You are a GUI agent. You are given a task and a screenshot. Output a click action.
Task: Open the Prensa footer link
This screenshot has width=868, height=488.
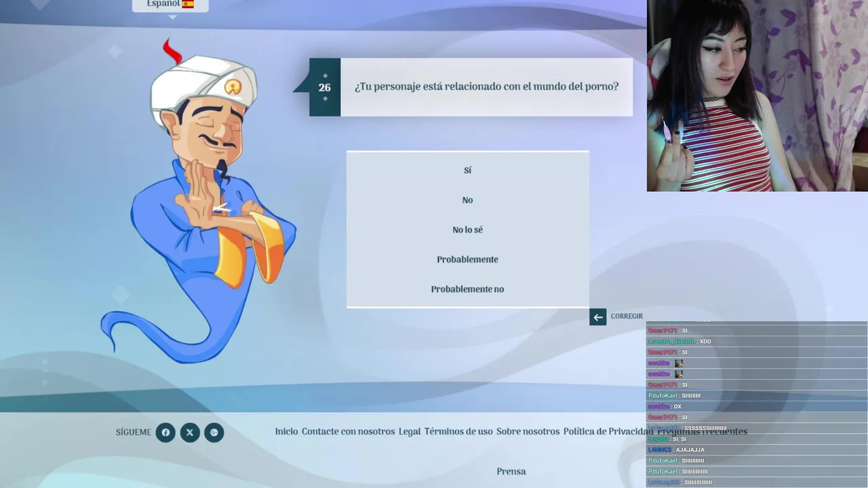pos(511,472)
